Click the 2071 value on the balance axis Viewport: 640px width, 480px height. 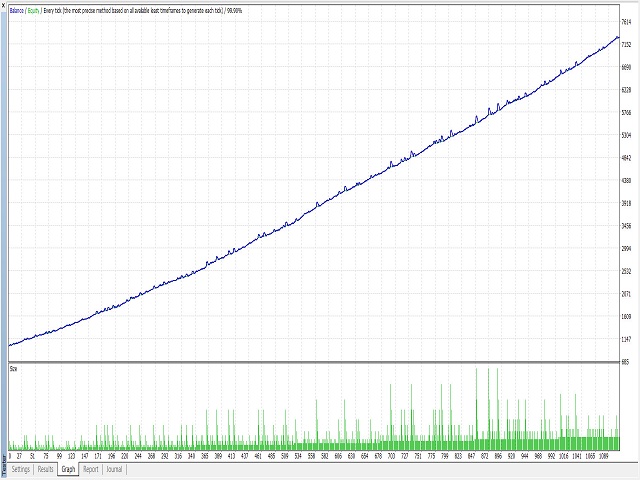pyautogui.click(x=626, y=293)
